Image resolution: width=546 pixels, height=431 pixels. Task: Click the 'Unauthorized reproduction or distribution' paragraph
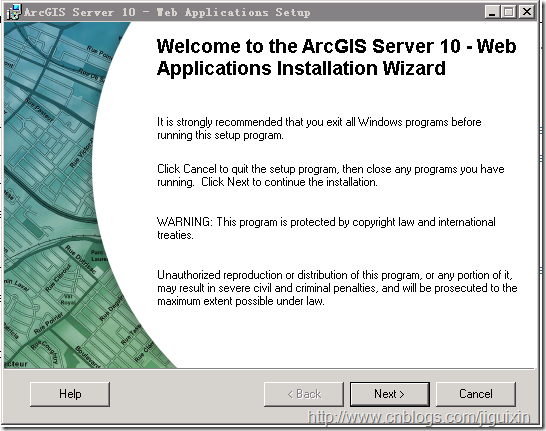[x=337, y=288]
